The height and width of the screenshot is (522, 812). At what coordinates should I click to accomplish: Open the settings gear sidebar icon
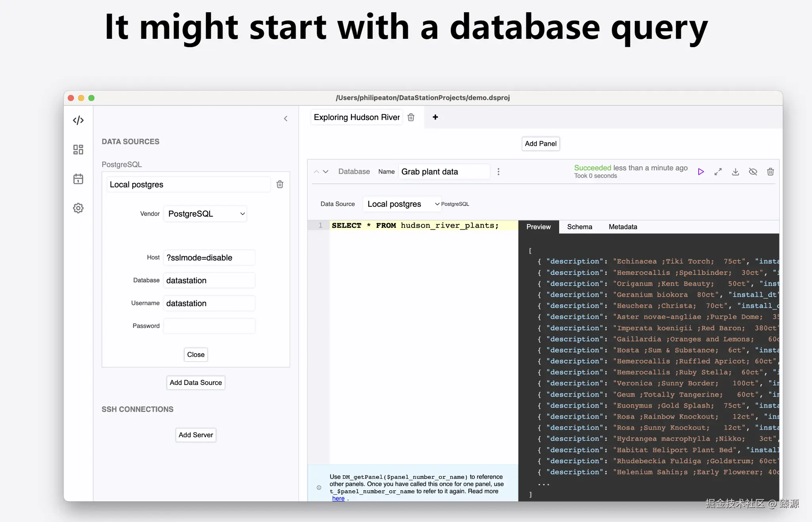point(78,208)
